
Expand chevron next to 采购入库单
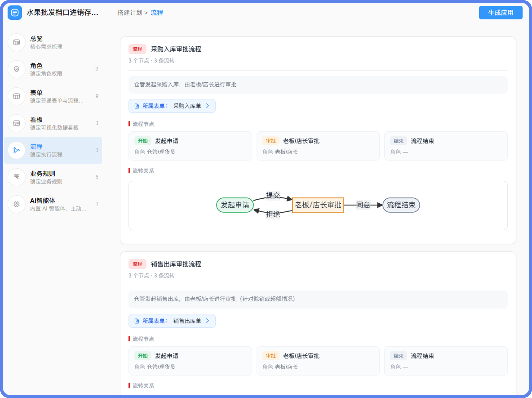(208, 106)
